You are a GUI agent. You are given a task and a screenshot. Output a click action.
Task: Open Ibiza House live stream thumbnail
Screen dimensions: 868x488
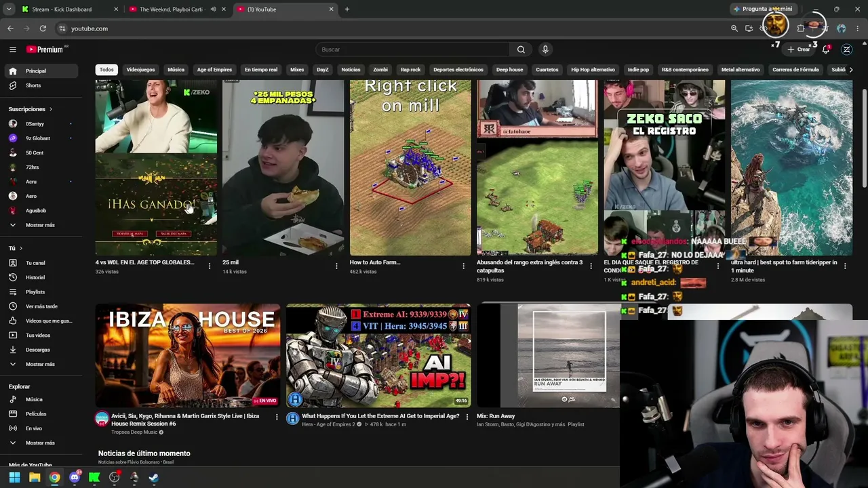[x=188, y=355]
